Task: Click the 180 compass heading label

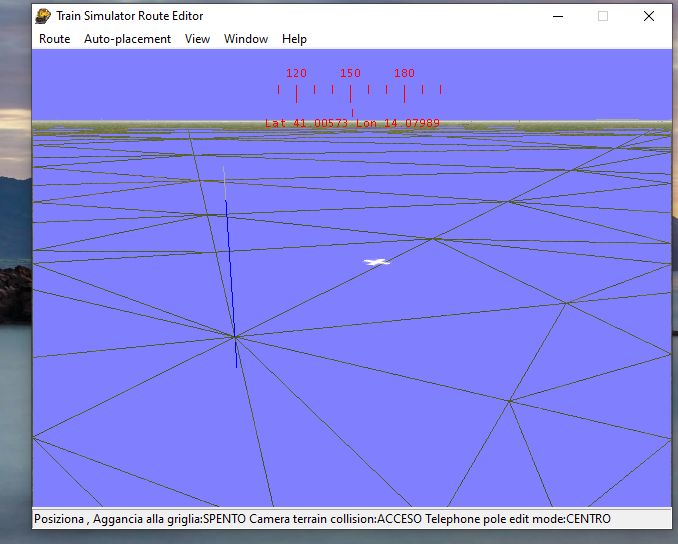Action: pyautogui.click(x=404, y=73)
